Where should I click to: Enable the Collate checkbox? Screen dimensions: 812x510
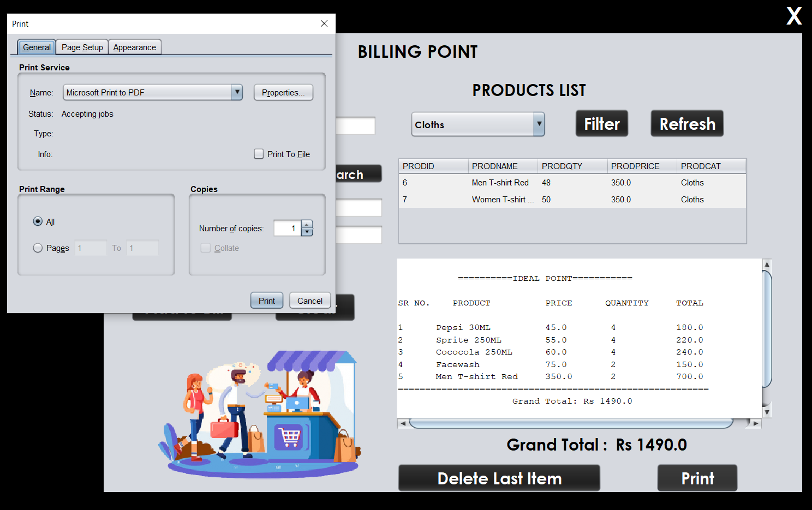point(206,248)
